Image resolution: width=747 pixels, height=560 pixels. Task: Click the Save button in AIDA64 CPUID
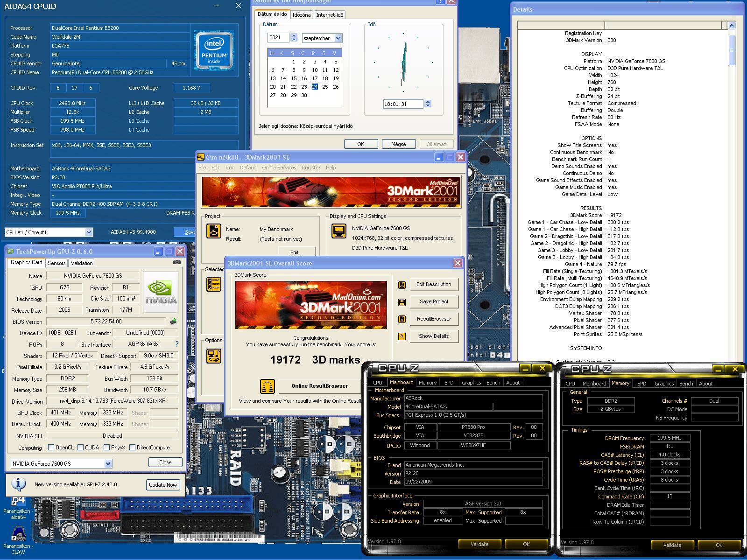(185, 232)
